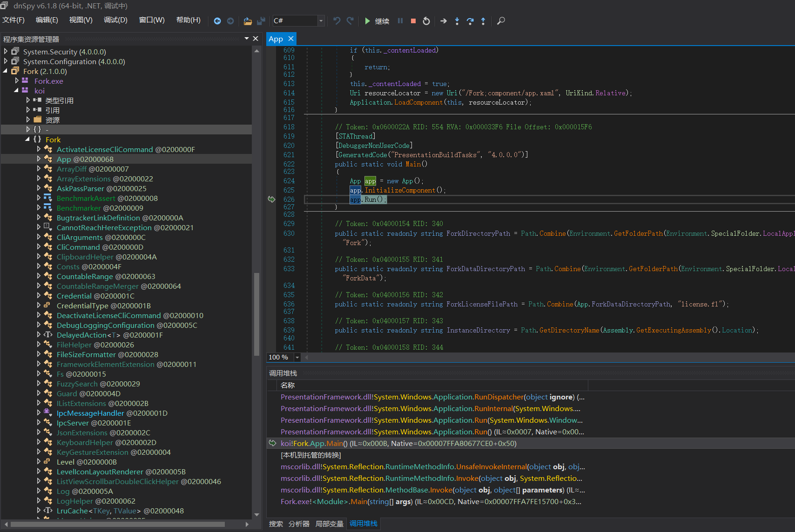The image size is (795, 532).
Task: Click the IpcMessageHandler delegate icon
Action: click(47, 413)
